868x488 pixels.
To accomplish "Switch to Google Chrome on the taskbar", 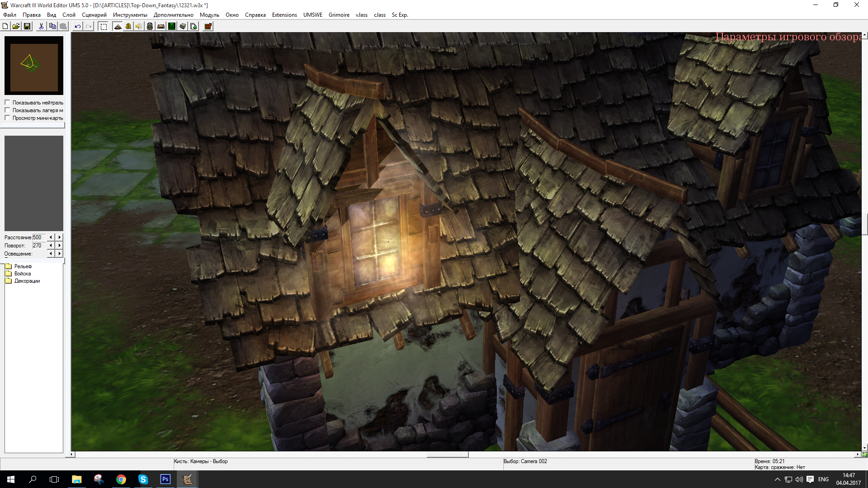I will (x=121, y=479).
